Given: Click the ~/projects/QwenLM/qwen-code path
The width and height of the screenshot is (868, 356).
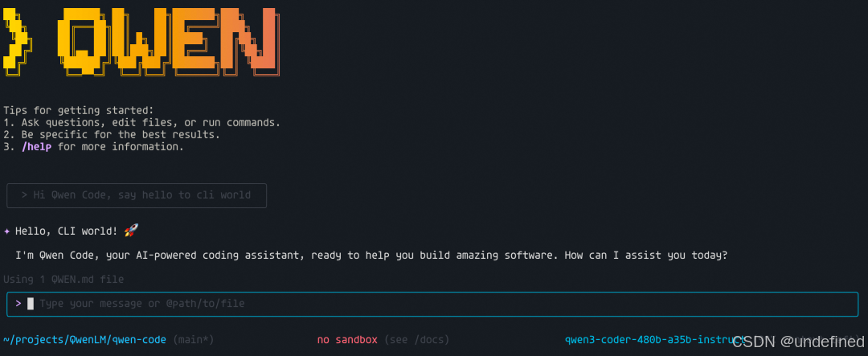Looking at the screenshot, I should [x=84, y=339].
